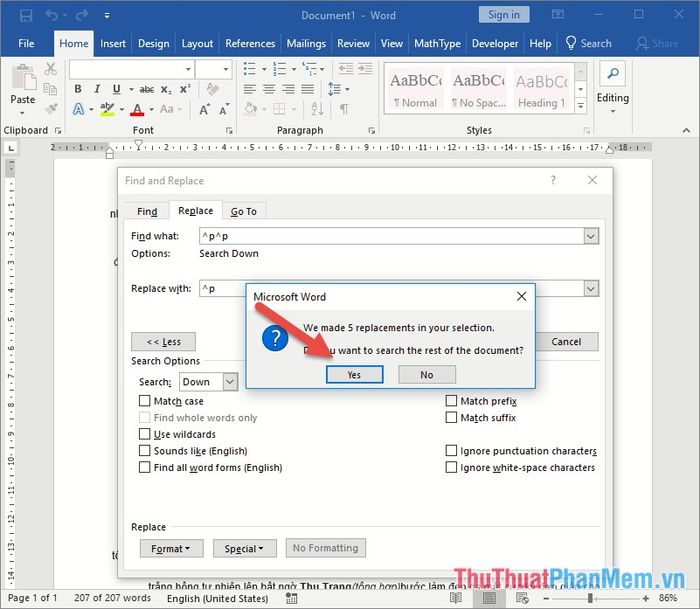Open the Search direction Down dropdown

point(230,382)
